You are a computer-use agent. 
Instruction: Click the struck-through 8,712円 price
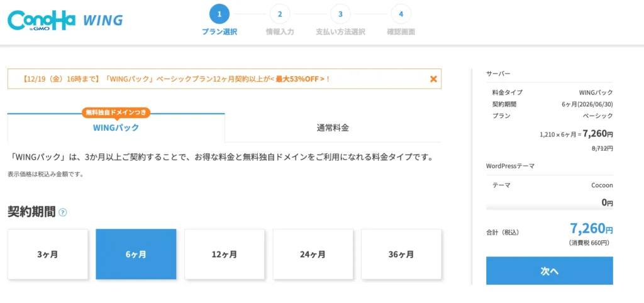click(x=602, y=148)
